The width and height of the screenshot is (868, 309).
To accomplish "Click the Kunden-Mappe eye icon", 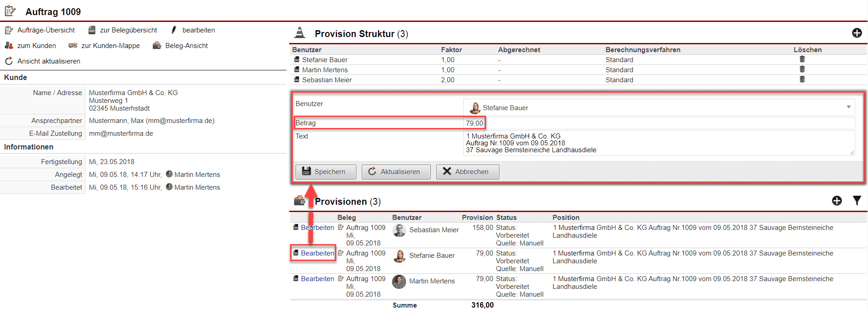I will (x=73, y=46).
